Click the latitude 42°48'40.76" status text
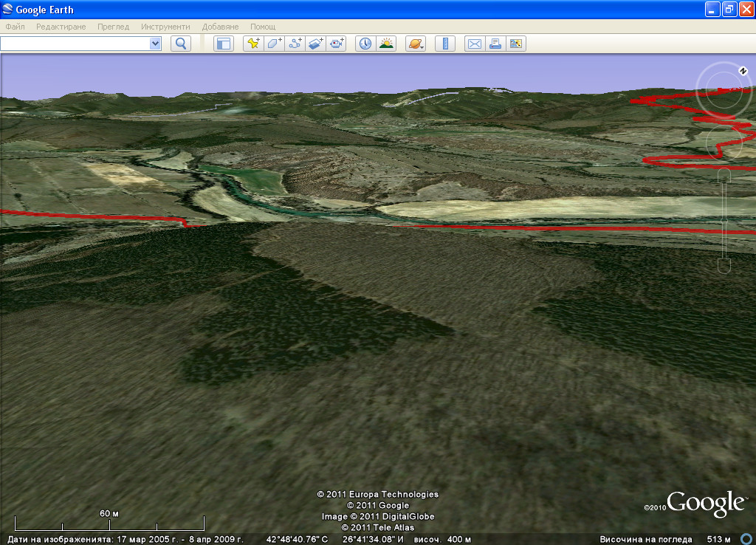The height and width of the screenshot is (545, 756). (297, 539)
